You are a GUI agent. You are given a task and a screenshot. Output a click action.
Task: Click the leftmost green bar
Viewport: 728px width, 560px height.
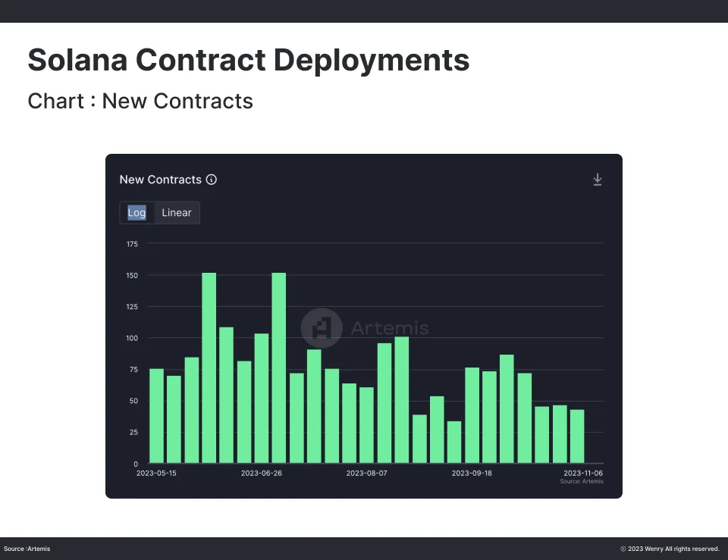coord(156,415)
